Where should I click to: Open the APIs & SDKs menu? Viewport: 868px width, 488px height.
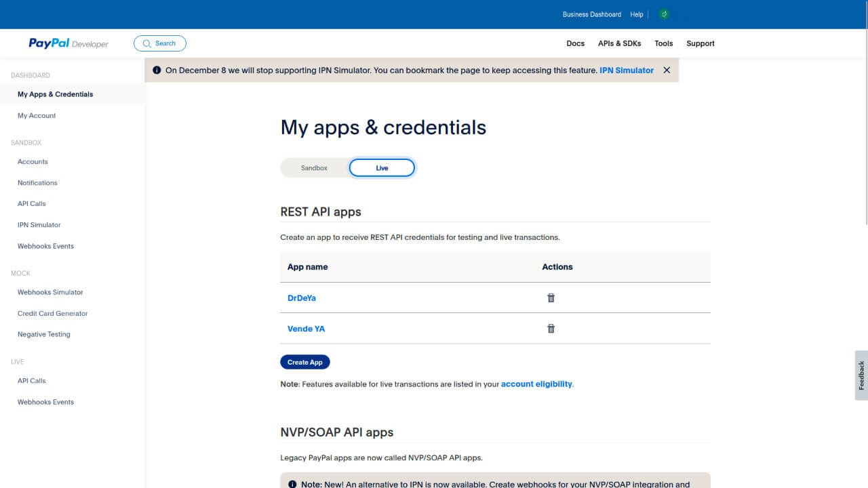619,43
